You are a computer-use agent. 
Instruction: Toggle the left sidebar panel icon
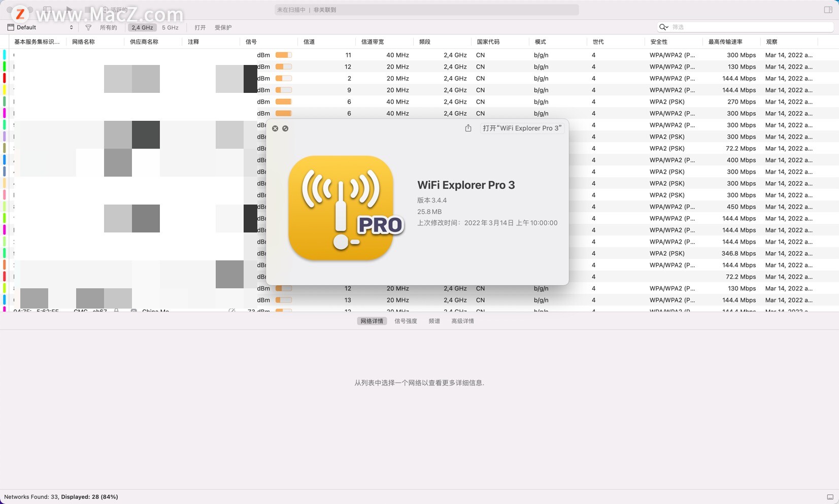click(x=47, y=10)
